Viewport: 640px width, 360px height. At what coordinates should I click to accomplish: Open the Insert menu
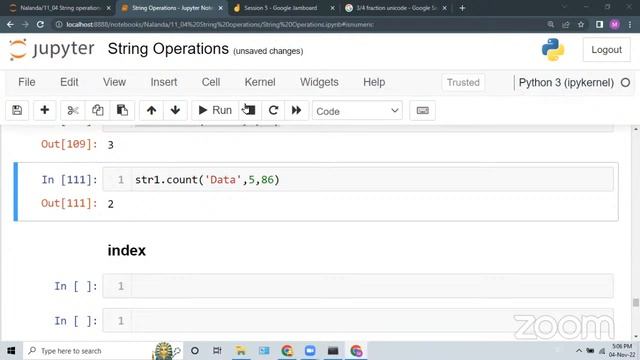click(164, 82)
